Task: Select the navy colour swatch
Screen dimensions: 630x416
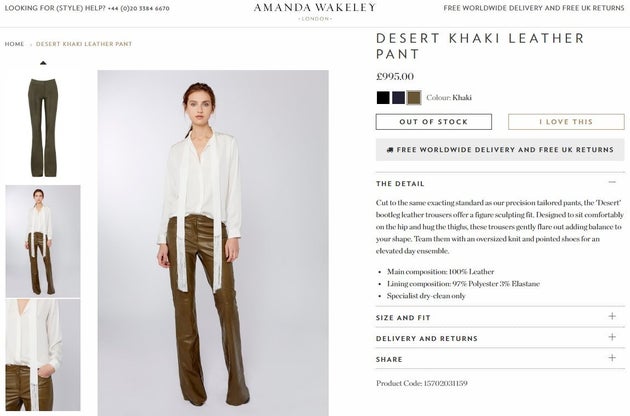Action: tap(398, 98)
